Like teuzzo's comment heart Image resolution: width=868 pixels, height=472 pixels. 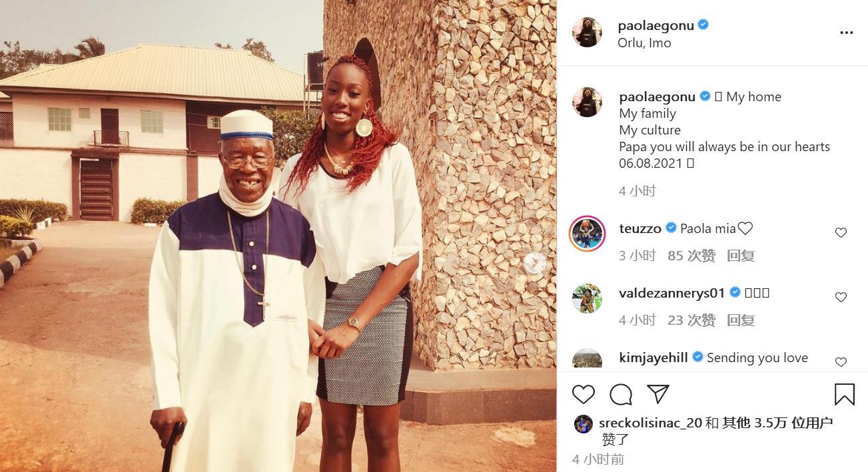tap(841, 232)
